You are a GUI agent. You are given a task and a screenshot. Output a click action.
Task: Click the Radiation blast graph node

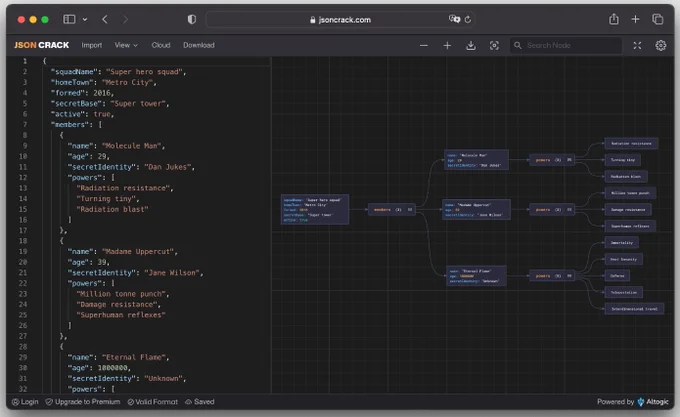(626, 176)
